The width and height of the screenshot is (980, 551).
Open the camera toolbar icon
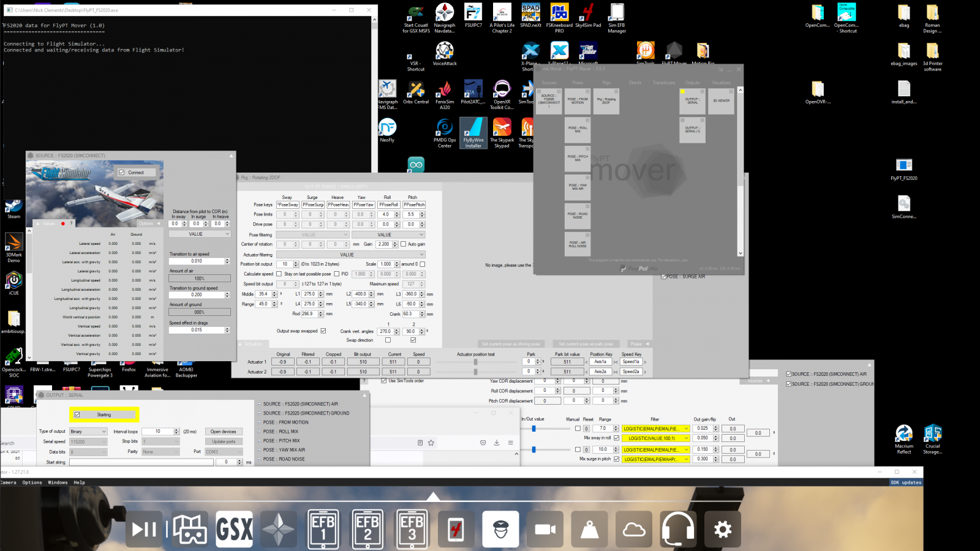[545, 529]
